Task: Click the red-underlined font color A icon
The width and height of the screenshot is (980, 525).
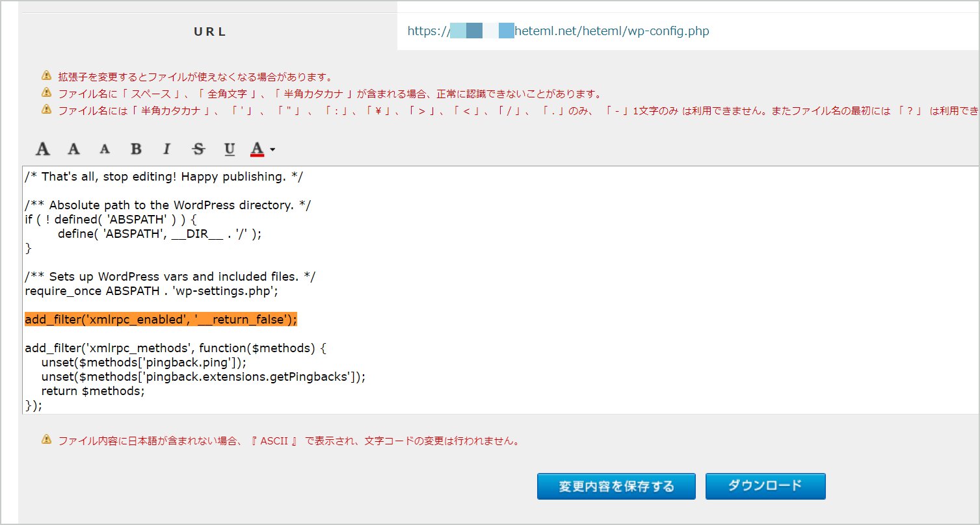Action: coord(258,149)
